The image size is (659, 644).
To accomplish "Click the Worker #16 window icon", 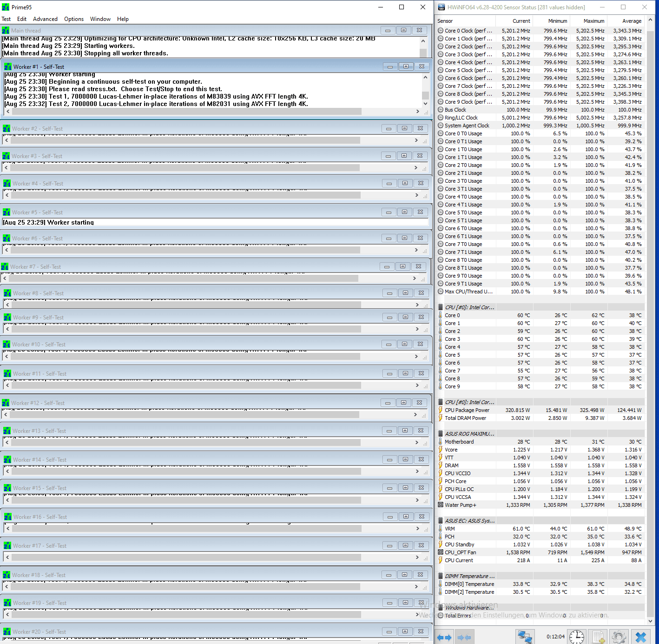I will tap(8, 517).
